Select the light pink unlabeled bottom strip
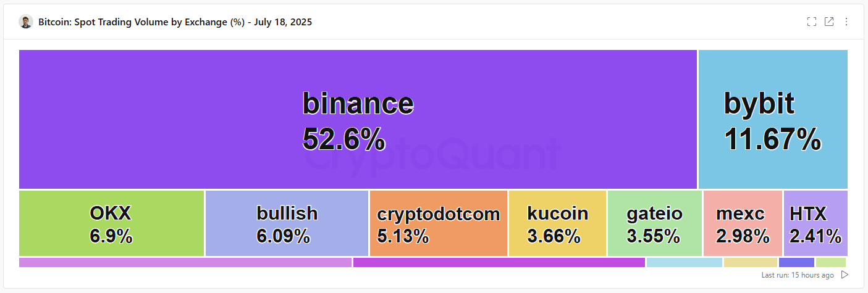The image size is (868, 293). click(x=185, y=262)
